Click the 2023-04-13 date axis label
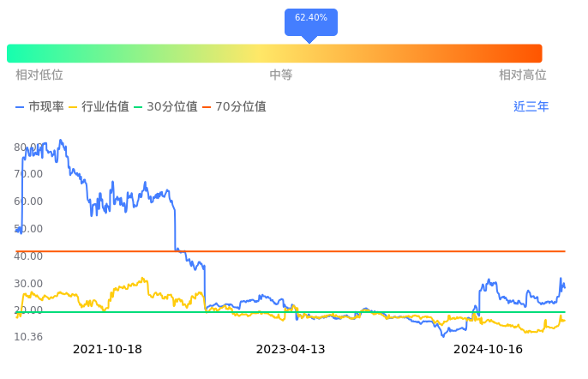This screenshot has width=588, height=379. coord(291,350)
